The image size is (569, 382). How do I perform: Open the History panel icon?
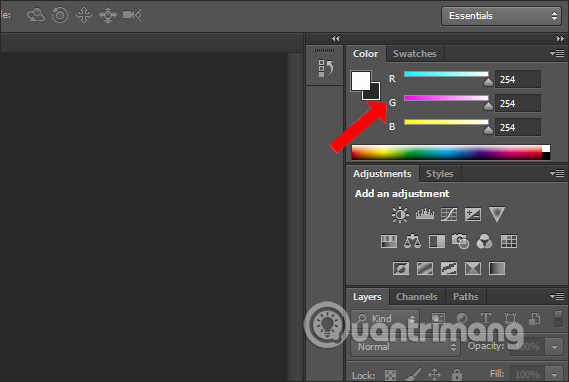pos(326,68)
